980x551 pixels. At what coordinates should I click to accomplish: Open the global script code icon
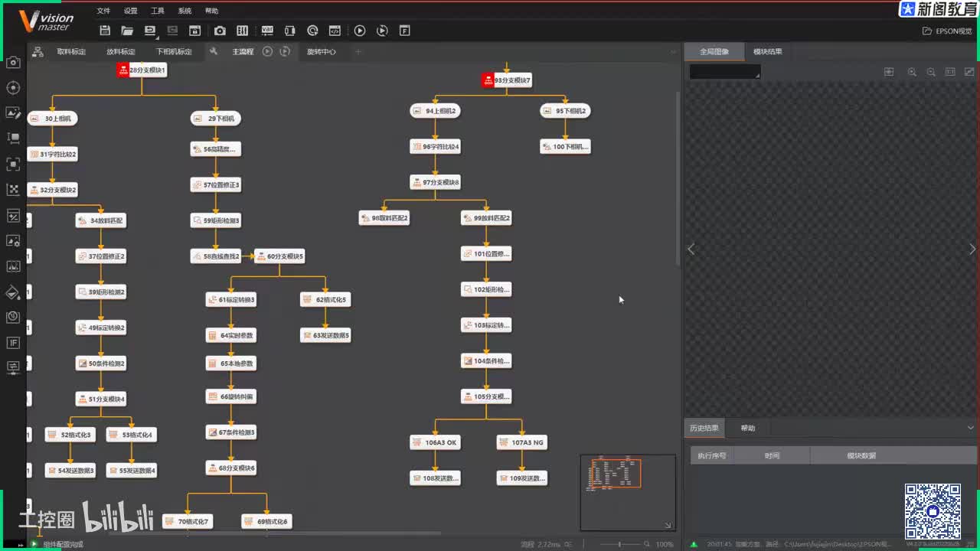point(335,31)
